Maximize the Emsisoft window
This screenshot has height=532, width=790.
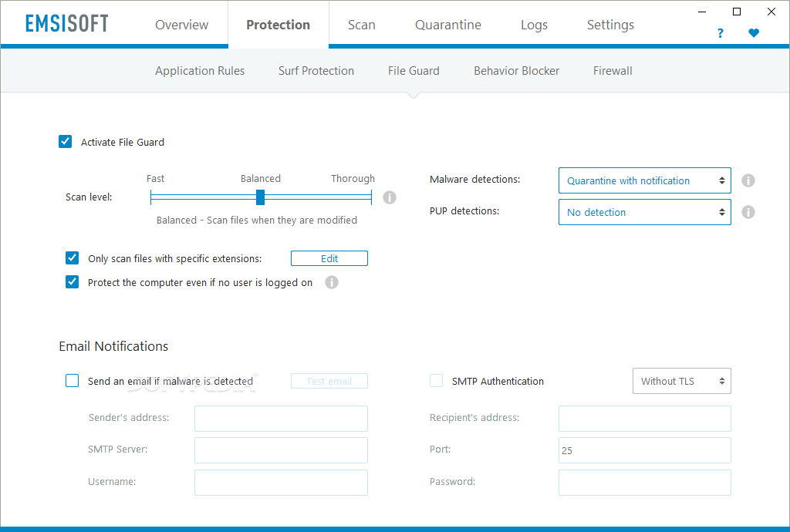click(737, 12)
